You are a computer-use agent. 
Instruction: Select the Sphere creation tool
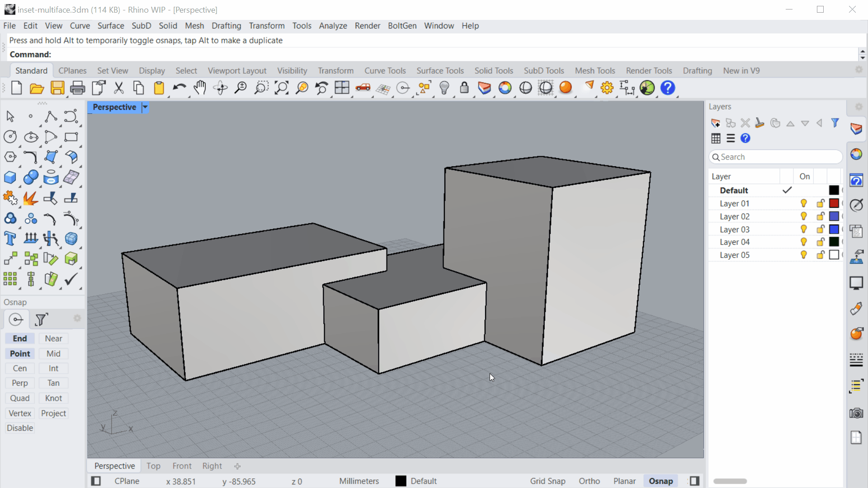pos(30,177)
